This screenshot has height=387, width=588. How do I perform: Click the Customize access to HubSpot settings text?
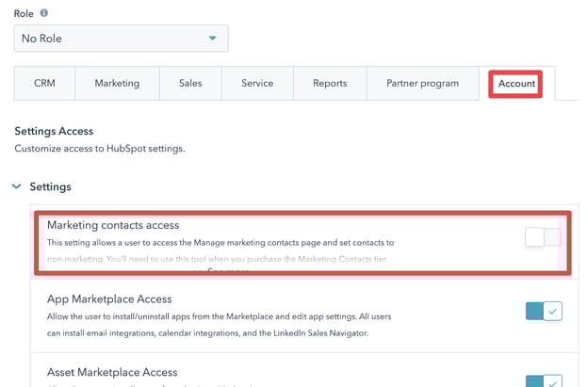pos(100,149)
